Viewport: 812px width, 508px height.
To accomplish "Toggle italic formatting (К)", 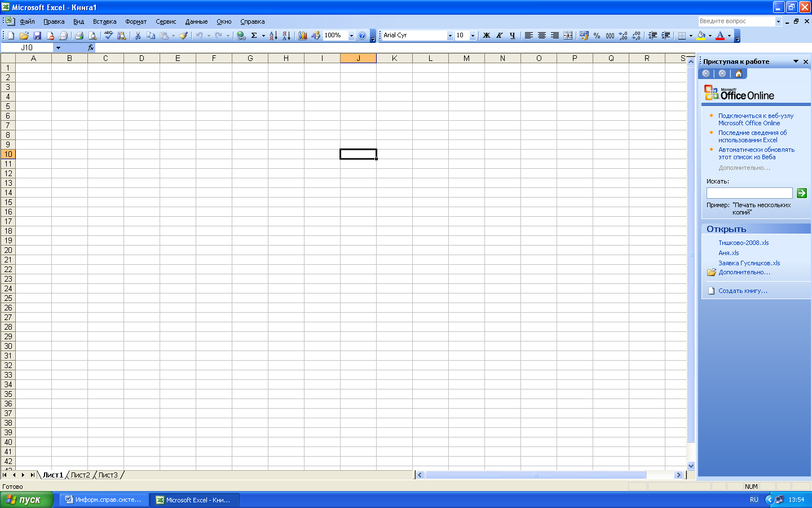I will 499,36.
